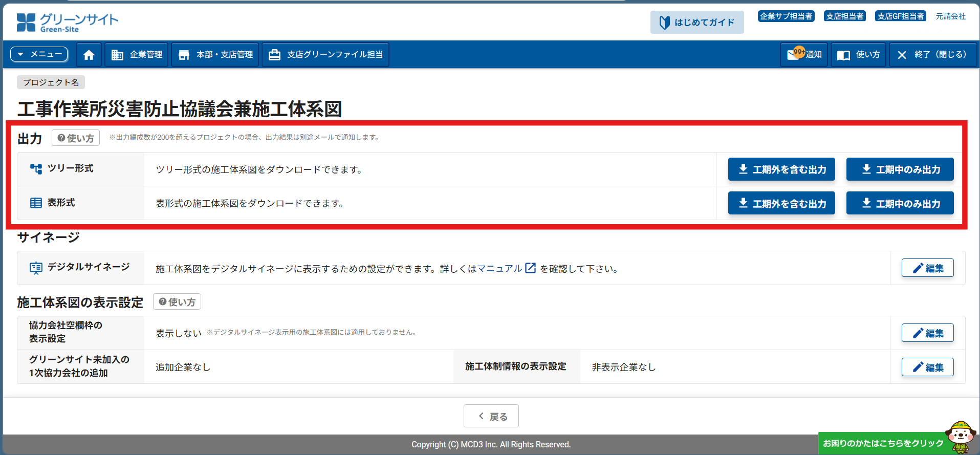
Task: Download tree format 工期外を含む出力
Action: (781, 169)
